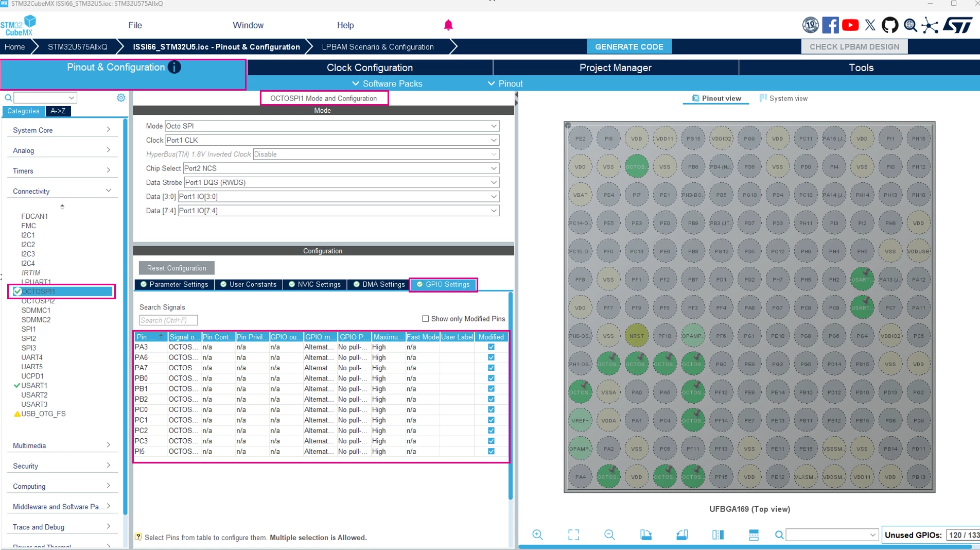Click the gear icon above the categories list
This screenshot has height=550, width=980.
tap(121, 98)
